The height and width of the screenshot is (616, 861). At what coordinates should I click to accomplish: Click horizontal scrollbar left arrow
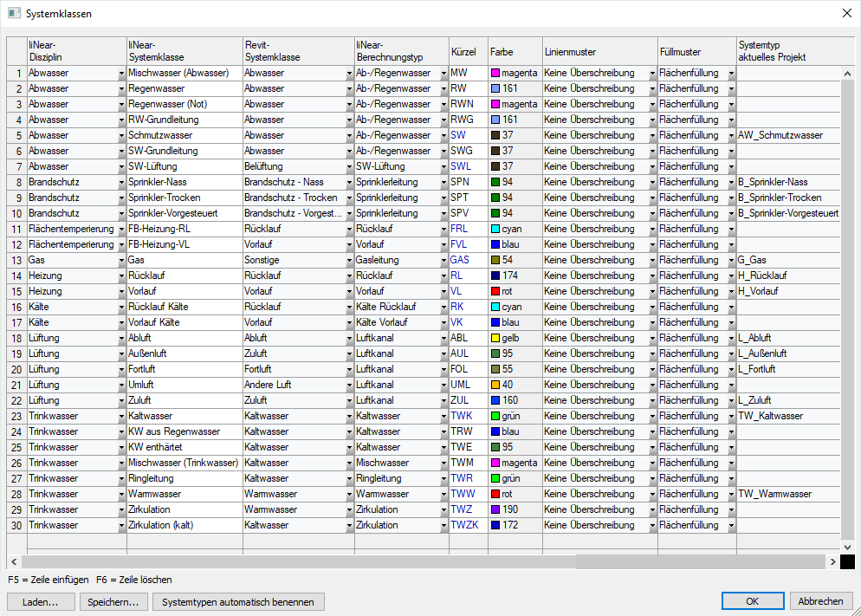pos(14,561)
